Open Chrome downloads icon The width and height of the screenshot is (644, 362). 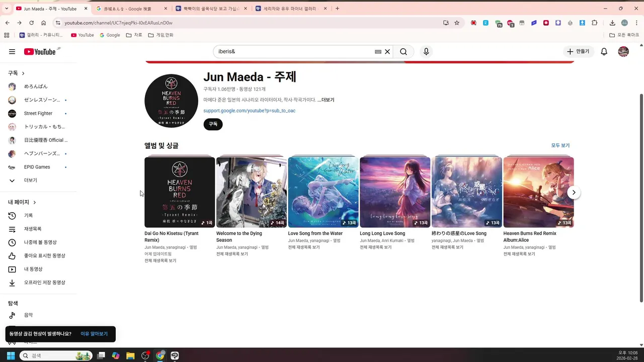(612, 23)
